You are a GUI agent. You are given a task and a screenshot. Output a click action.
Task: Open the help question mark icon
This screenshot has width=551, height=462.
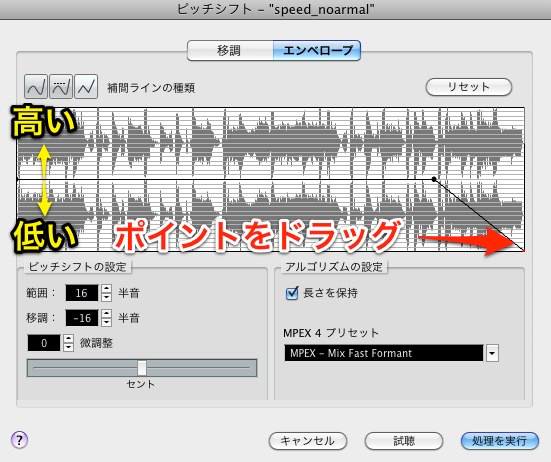20,440
